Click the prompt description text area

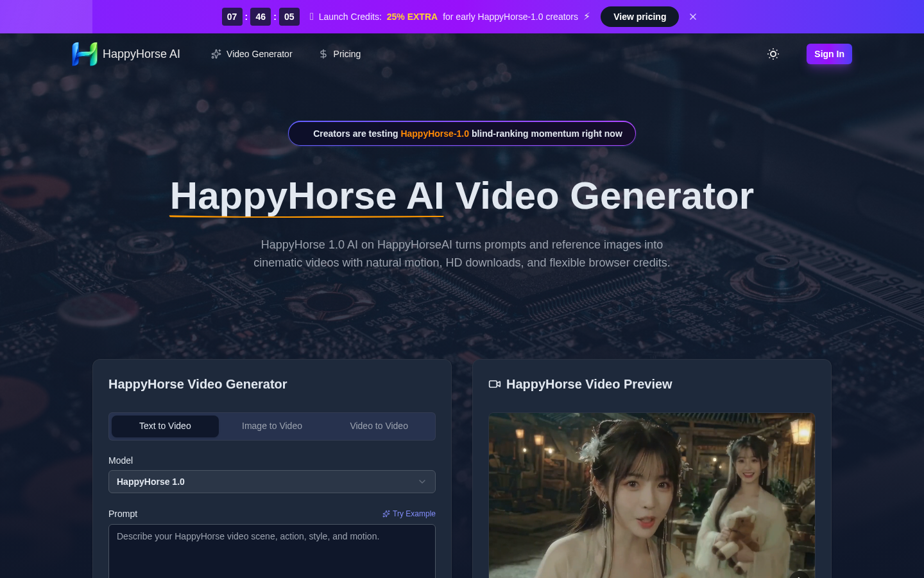[272, 551]
